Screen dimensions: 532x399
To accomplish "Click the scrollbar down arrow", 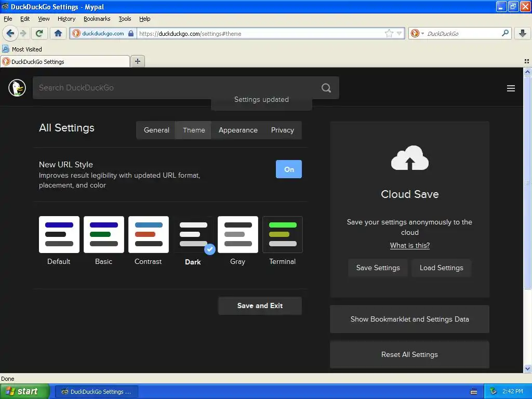I will (x=527, y=368).
